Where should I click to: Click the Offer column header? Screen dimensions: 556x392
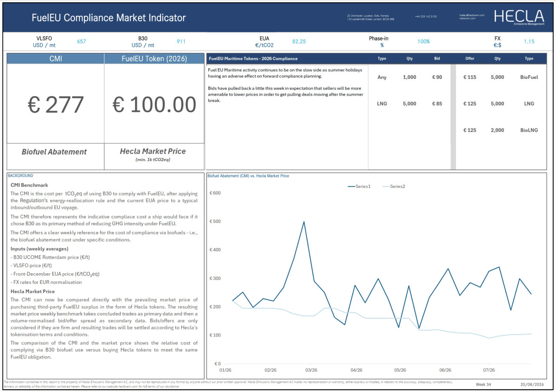click(470, 58)
